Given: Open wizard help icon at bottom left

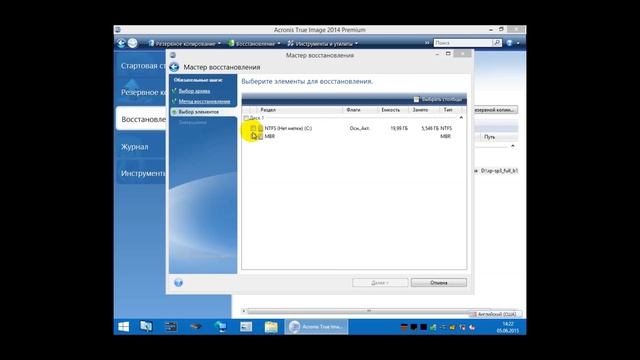Looking at the screenshot, I should [178, 282].
